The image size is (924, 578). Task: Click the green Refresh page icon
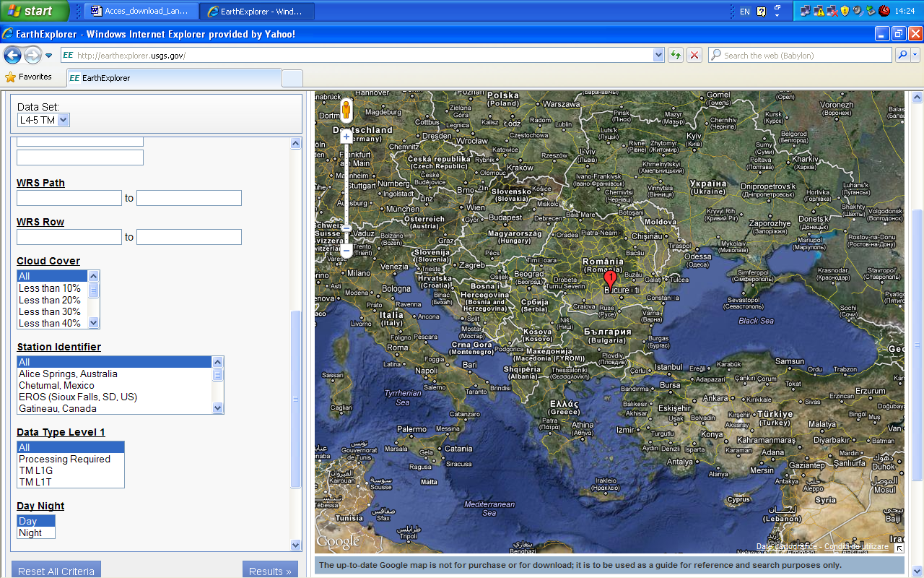(676, 55)
